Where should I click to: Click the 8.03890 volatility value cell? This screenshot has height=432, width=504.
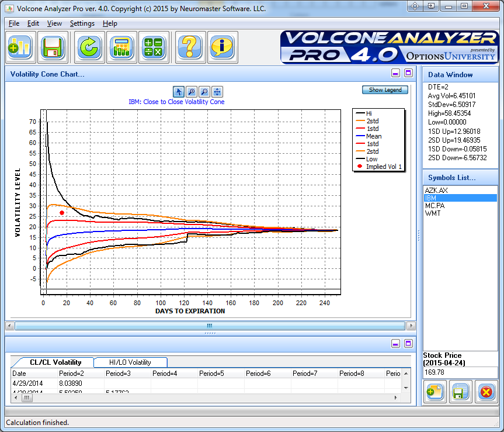(81, 383)
